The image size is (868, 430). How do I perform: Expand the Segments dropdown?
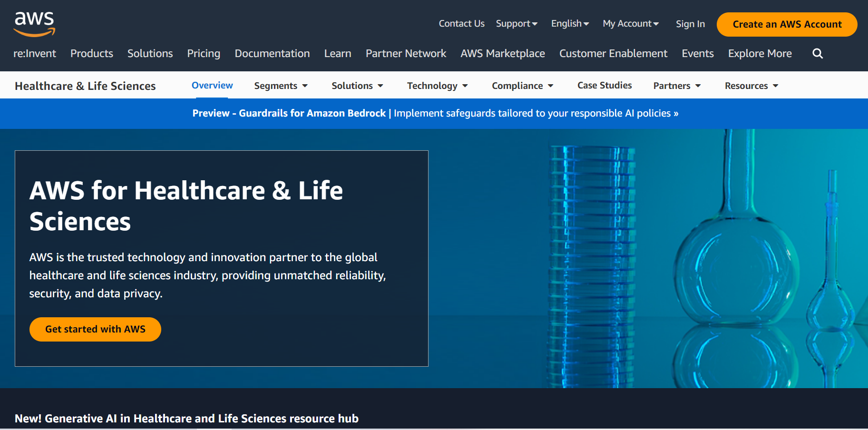pyautogui.click(x=281, y=86)
